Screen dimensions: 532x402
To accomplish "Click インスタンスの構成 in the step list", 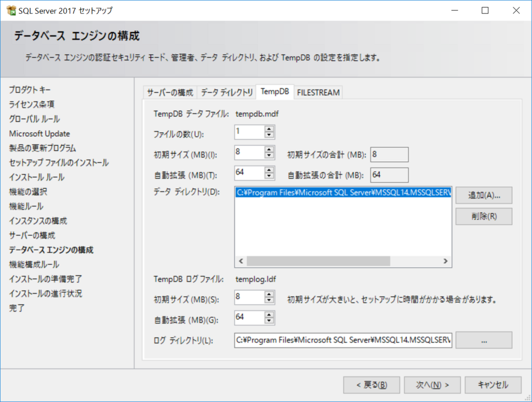I will (x=38, y=221).
